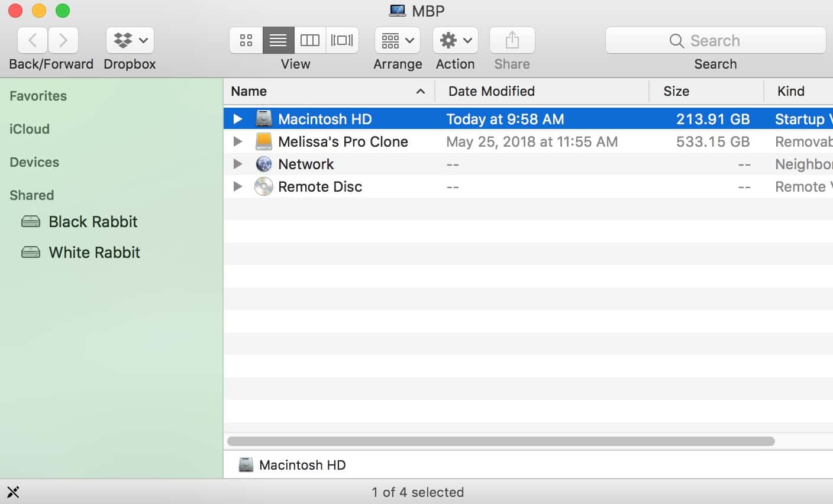Click the Shared sidebar heading
833x504 pixels.
coord(32,195)
